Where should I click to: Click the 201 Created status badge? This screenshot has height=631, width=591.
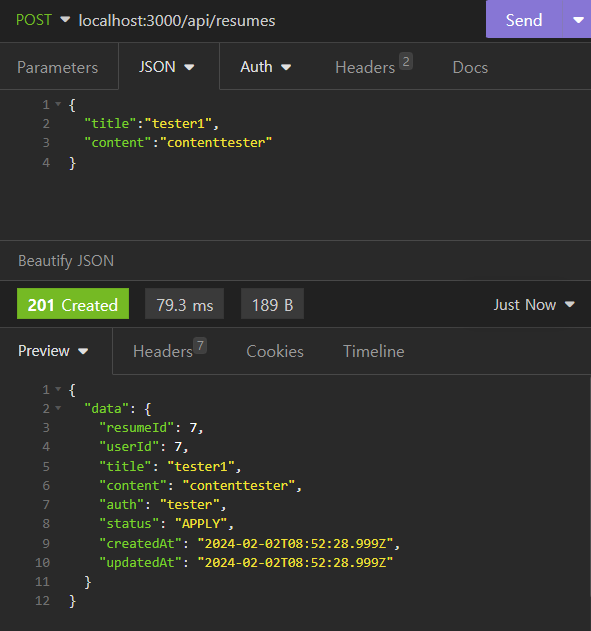(x=73, y=304)
